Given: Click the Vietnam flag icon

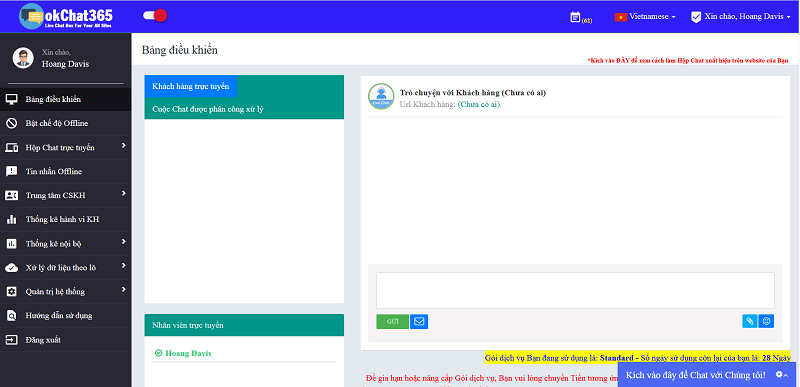Looking at the screenshot, I should 620,17.
